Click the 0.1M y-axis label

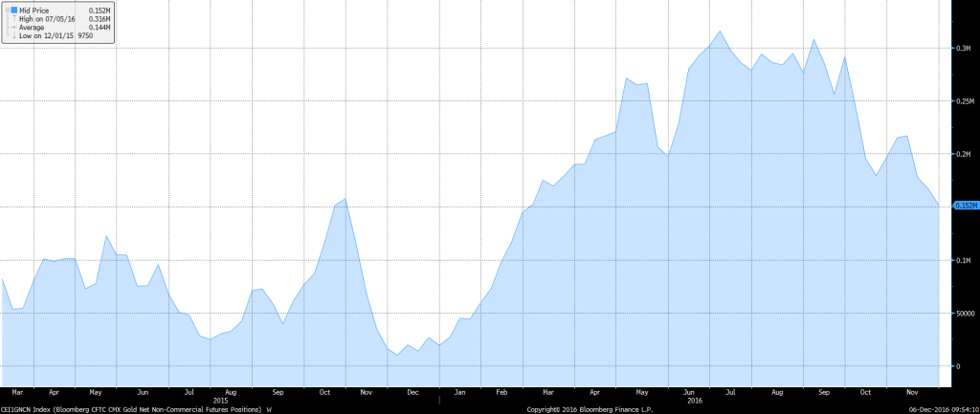click(x=963, y=260)
